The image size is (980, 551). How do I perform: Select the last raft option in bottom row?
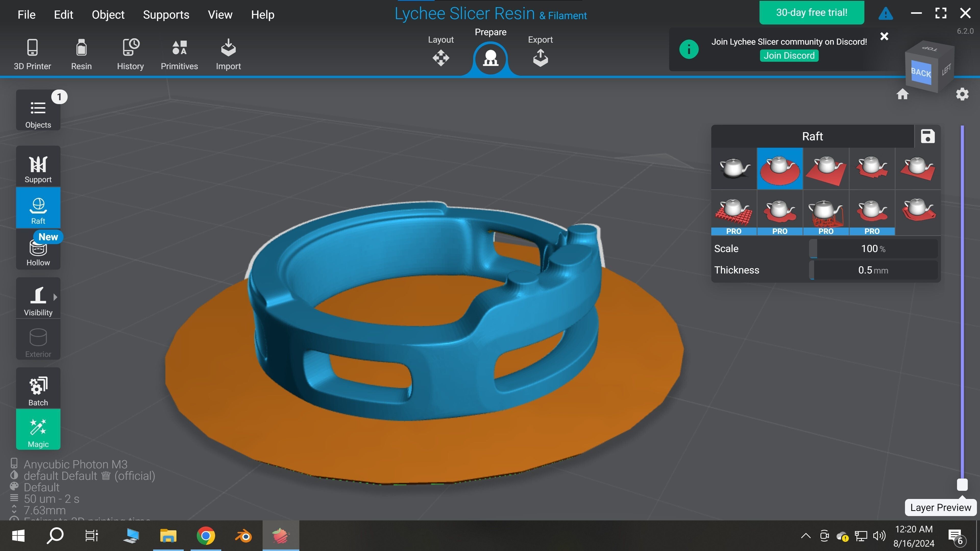click(918, 212)
